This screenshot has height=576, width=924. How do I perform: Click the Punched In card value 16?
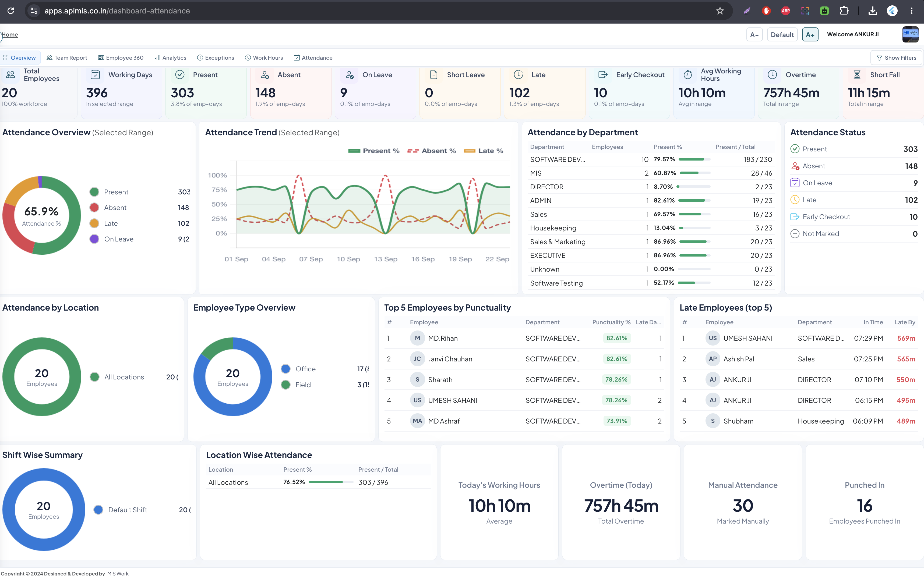click(x=865, y=506)
